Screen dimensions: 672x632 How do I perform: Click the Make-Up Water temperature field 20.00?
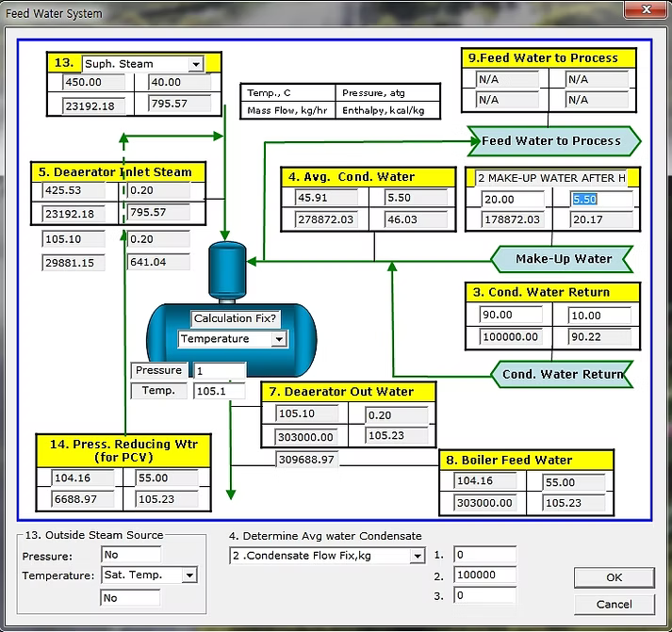coord(512,200)
